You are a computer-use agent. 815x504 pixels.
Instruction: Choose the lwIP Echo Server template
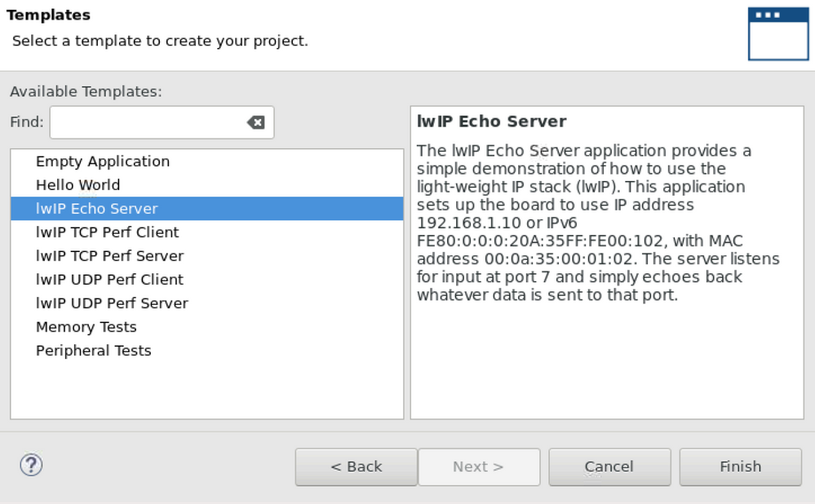pyautogui.click(x=97, y=209)
